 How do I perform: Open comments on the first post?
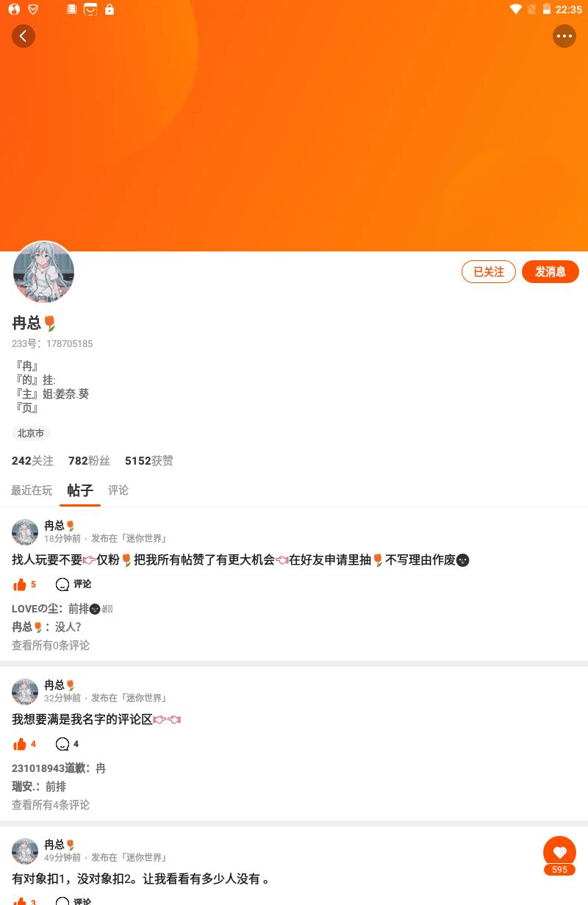tap(73, 584)
